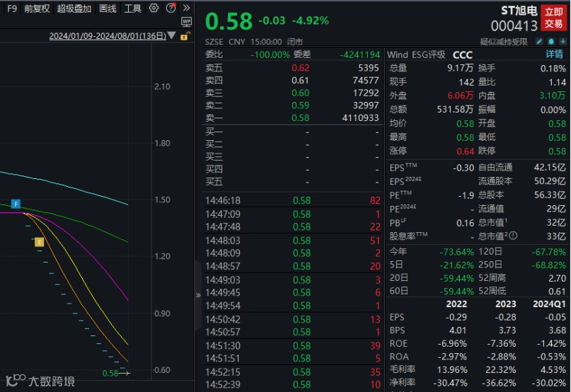Click the 毛利率 2023 value 22.32%
Image resolution: width=571 pixels, height=392 pixels.
coord(501,370)
